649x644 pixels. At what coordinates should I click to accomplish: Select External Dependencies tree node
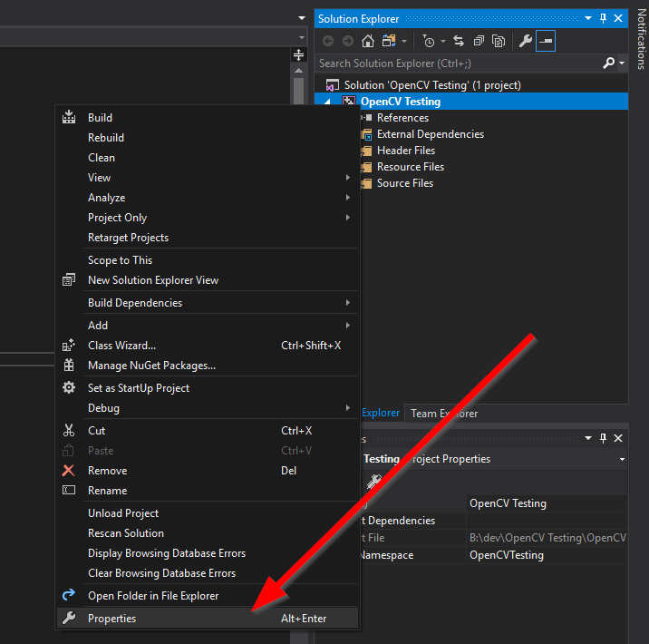(430, 134)
